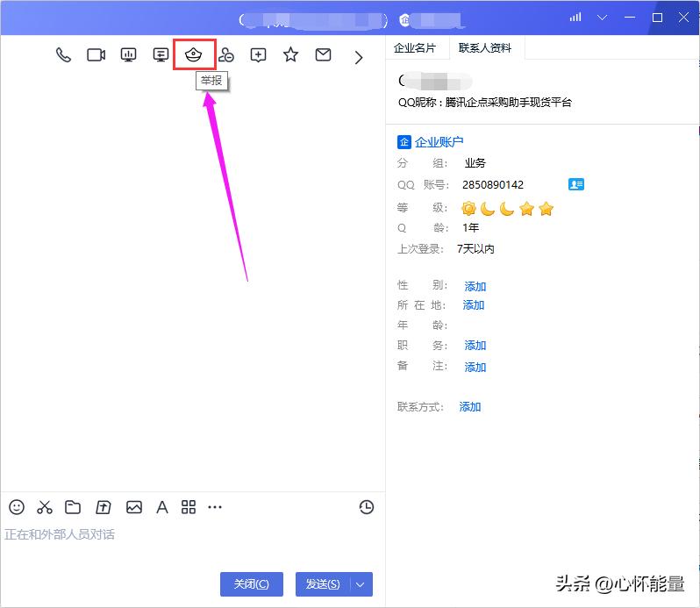Open title bar dropdown menu arrow
The image size is (700, 608).
click(602, 18)
